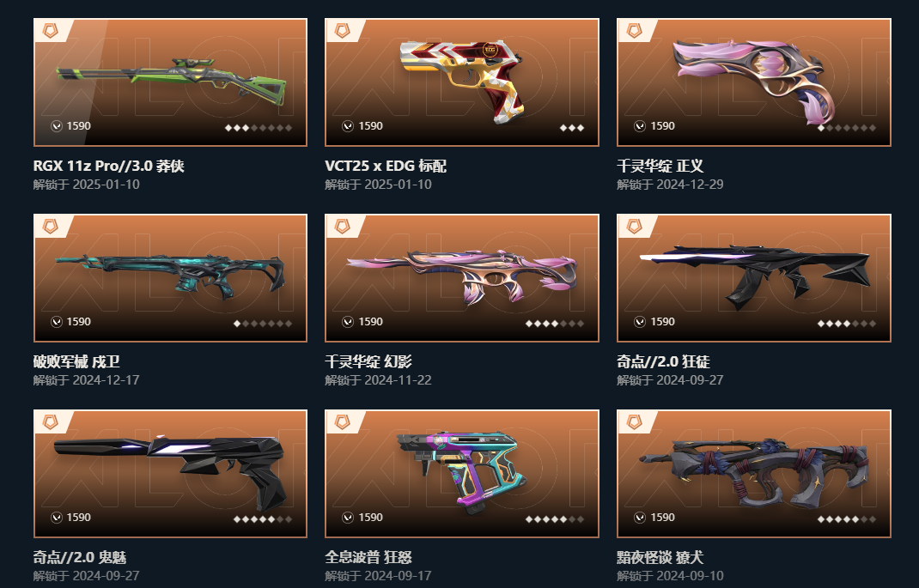Open the teal 破败军械 戍卫 rifle thumbnail
Viewport: 919px width, 588px height.
pos(171,276)
